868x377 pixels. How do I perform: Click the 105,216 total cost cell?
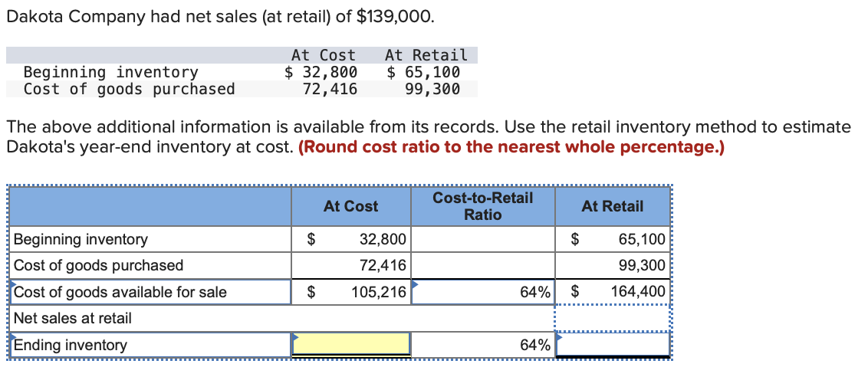[x=351, y=292]
